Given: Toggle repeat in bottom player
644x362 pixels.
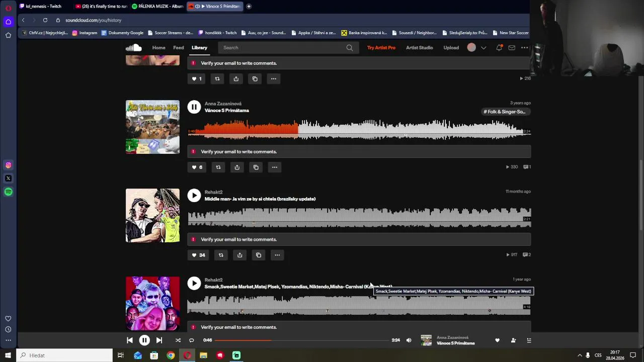Looking at the screenshot, I should click(191, 340).
